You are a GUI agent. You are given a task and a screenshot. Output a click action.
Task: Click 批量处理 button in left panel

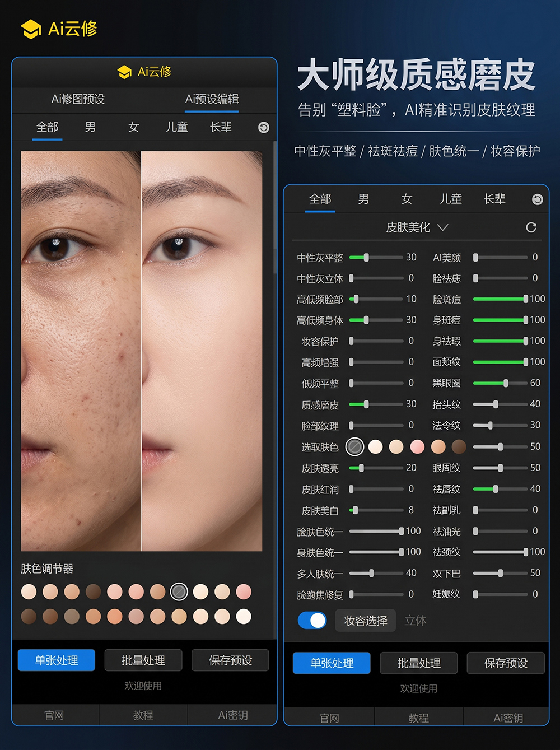click(143, 660)
